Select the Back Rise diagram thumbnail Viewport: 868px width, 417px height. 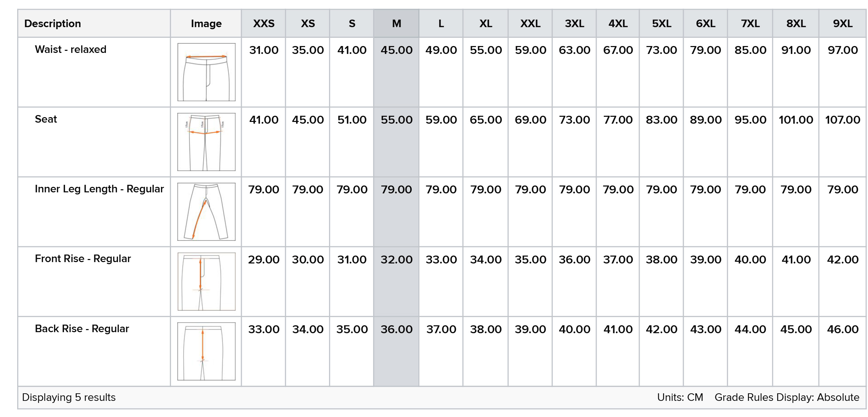tap(206, 351)
